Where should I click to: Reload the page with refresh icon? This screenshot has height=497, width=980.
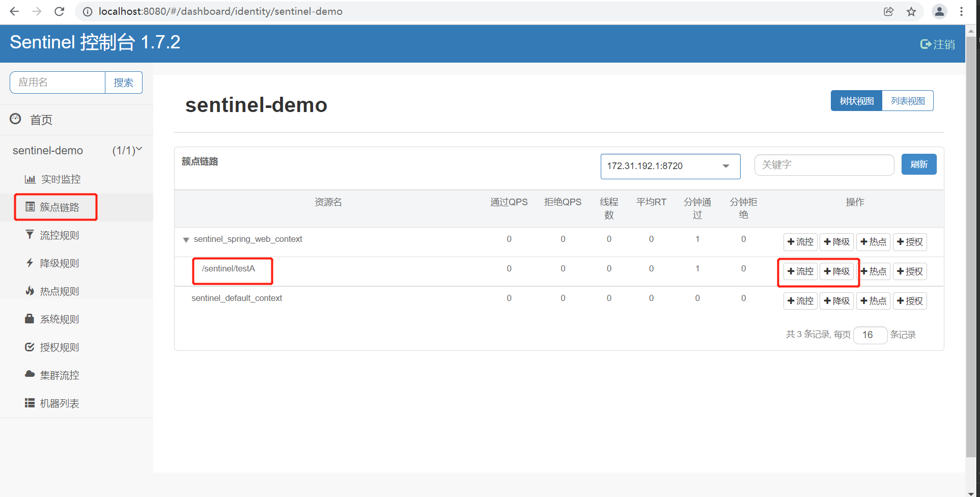60,11
